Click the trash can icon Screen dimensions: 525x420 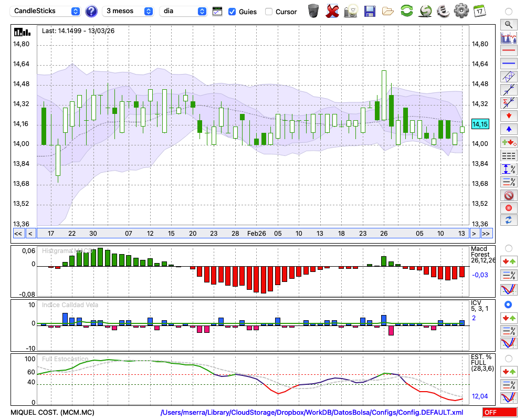[x=313, y=11]
